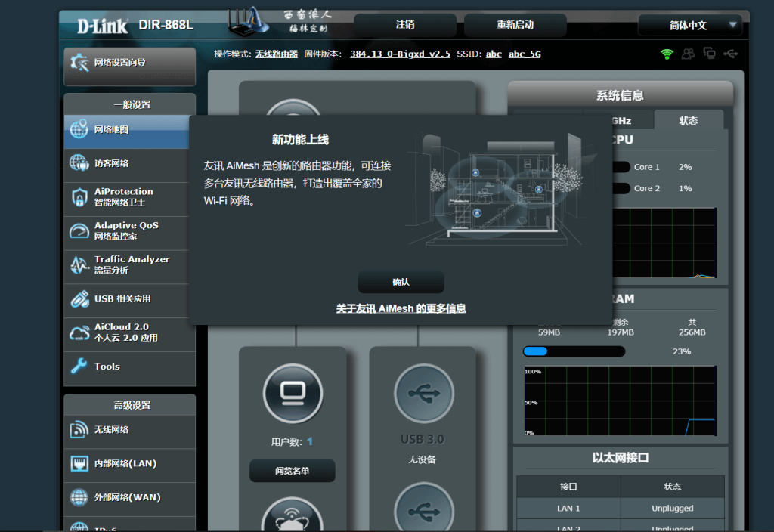Click the D-Link logo
This screenshot has height=532, width=774.
[103, 26]
